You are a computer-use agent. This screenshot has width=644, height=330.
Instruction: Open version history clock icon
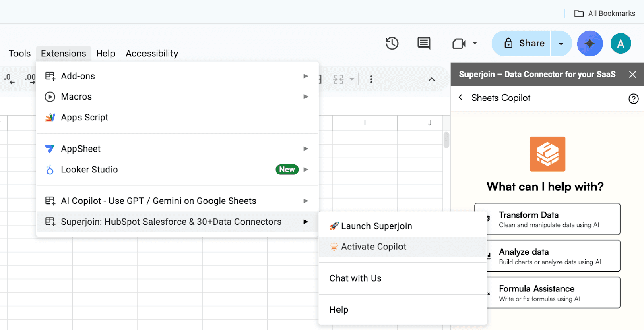(x=392, y=43)
